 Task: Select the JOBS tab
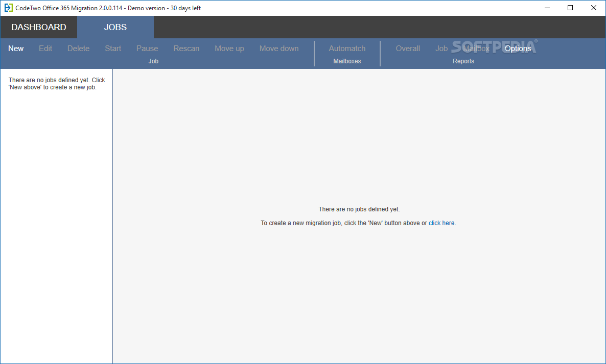coord(115,27)
